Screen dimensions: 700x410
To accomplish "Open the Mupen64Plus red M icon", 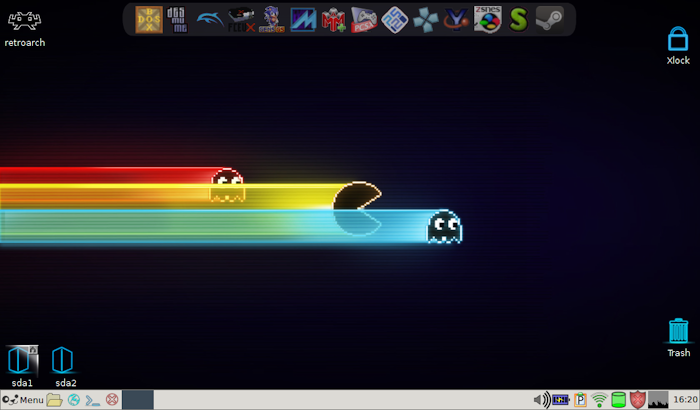I will coord(333,20).
